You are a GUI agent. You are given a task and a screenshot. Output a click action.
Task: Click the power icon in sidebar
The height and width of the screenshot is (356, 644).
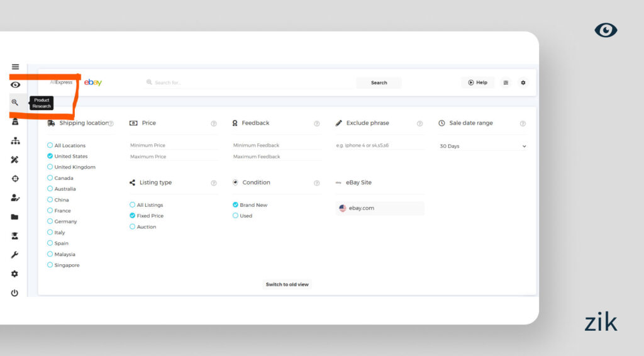[x=14, y=293]
